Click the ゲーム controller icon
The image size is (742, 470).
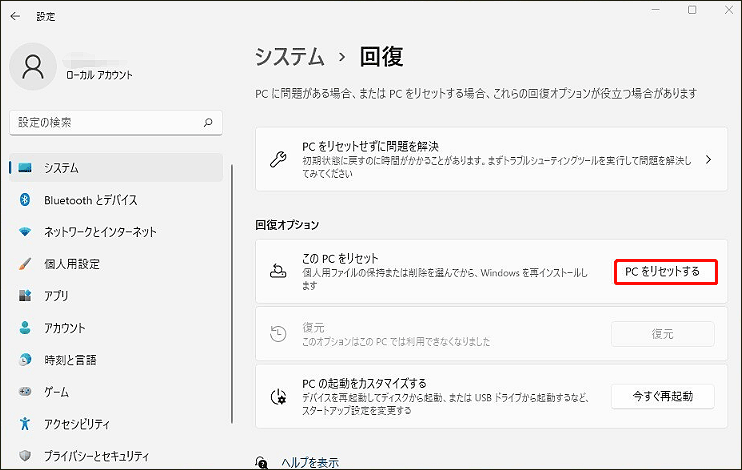click(25, 391)
